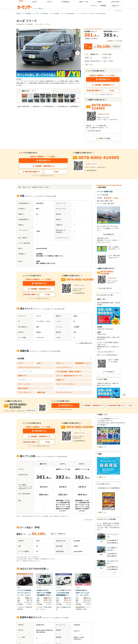This screenshot has height=644, width=138.
Task: Click the QR code in the wide inquiry band
Action: [78, 166]
